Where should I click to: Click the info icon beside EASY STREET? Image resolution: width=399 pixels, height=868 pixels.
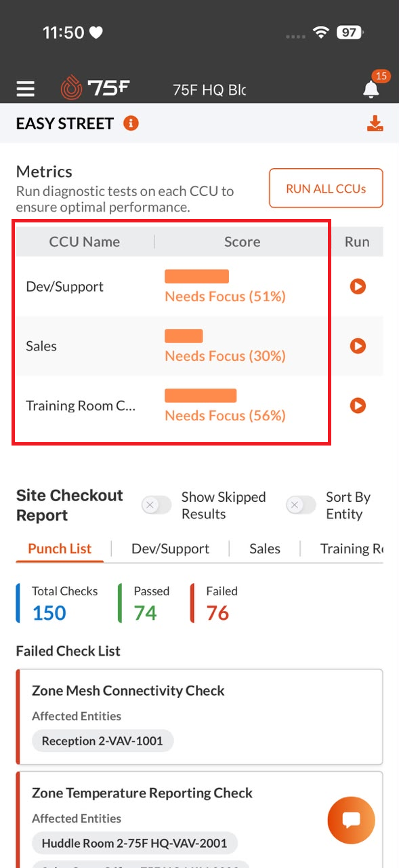pos(131,123)
